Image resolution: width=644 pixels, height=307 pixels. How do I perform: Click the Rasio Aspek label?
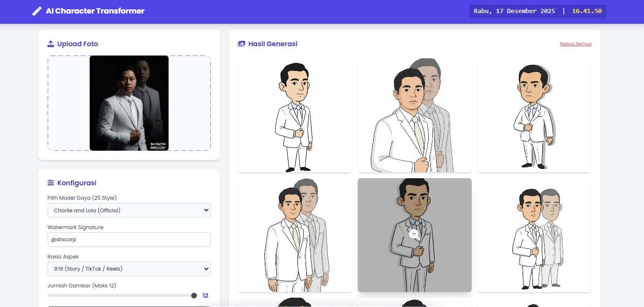(64, 257)
